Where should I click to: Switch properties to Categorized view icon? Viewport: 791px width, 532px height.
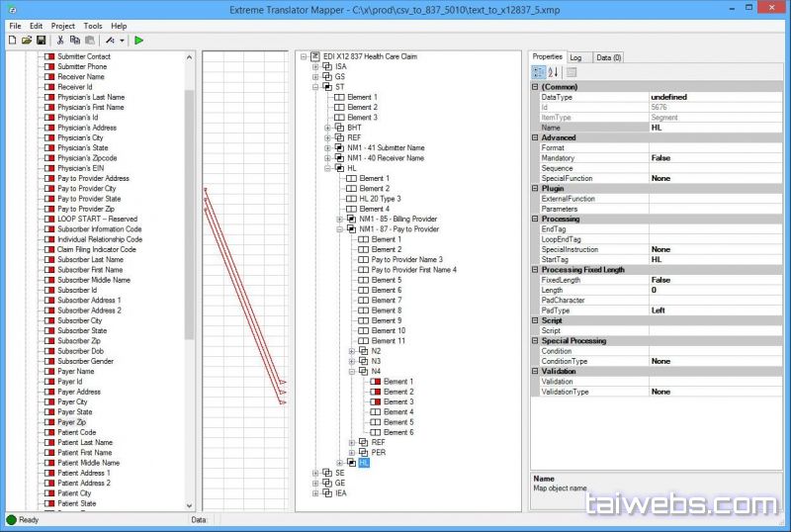pyautogui.click(x=539, y=72)
